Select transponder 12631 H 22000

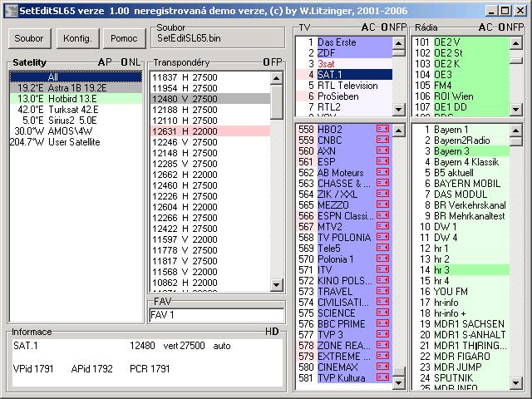click(x=210, y=131)
